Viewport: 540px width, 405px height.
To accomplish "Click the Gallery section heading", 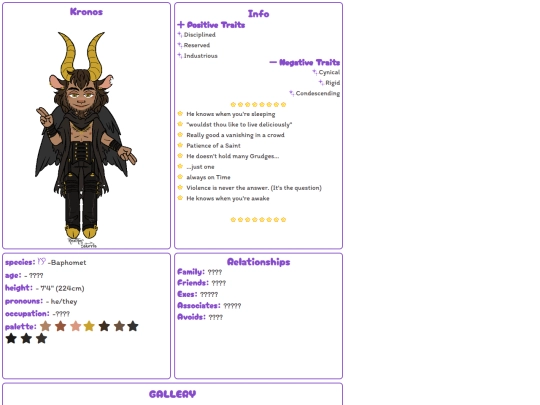I will 173,394.
